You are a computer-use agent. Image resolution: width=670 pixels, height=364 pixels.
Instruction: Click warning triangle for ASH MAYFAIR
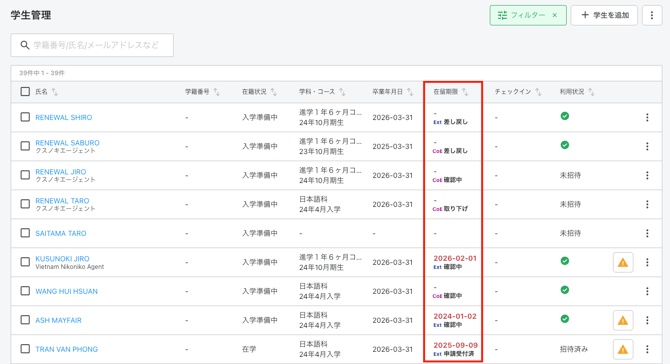pos(623,320)
